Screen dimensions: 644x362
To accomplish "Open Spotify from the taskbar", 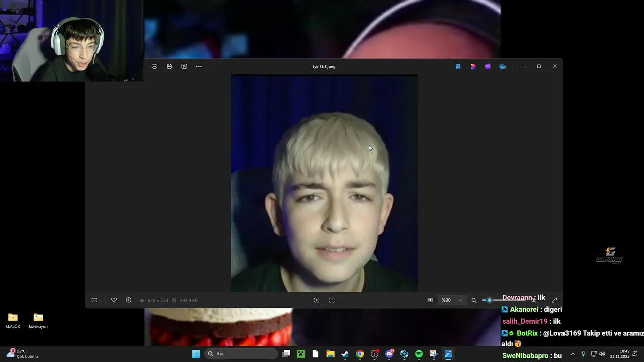I will coord(419,354).
